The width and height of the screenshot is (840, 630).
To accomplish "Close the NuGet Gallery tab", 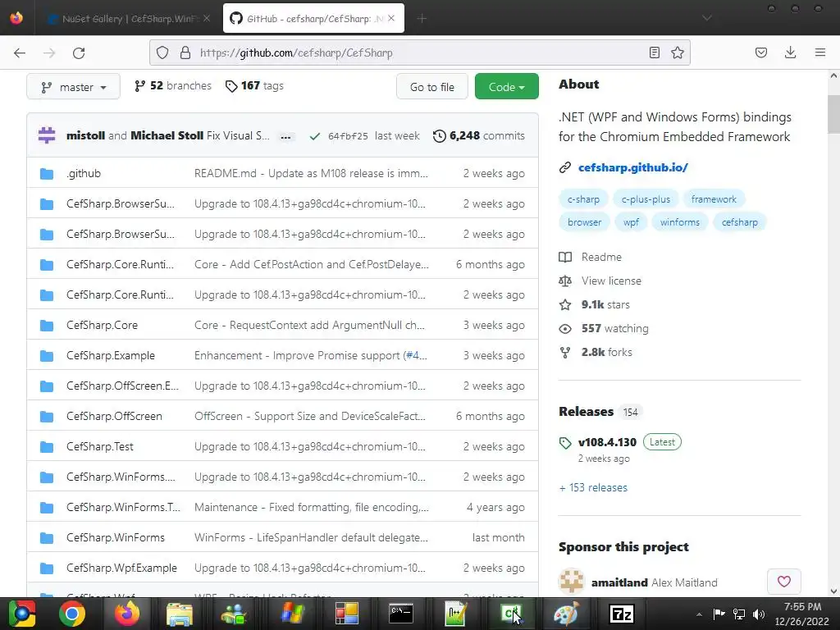I will [207, 18].
